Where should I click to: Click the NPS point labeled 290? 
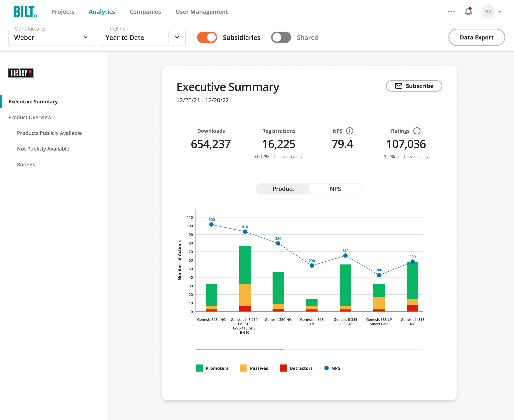tap(312, 265)
